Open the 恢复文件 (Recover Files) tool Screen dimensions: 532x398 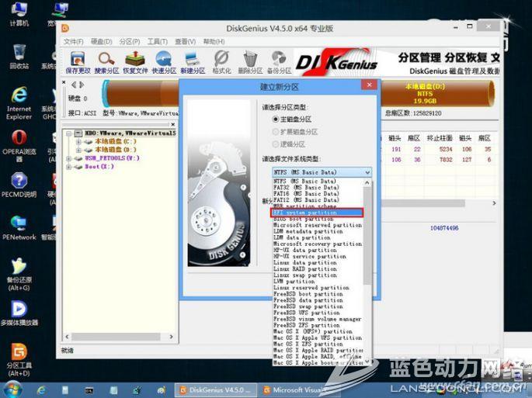point(135,60)
